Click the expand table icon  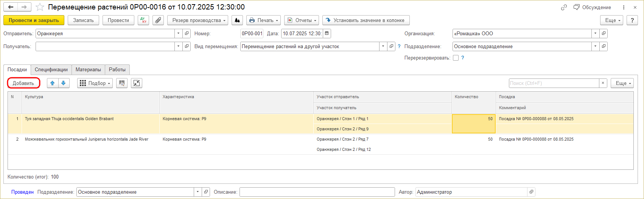tap(137, 83)
